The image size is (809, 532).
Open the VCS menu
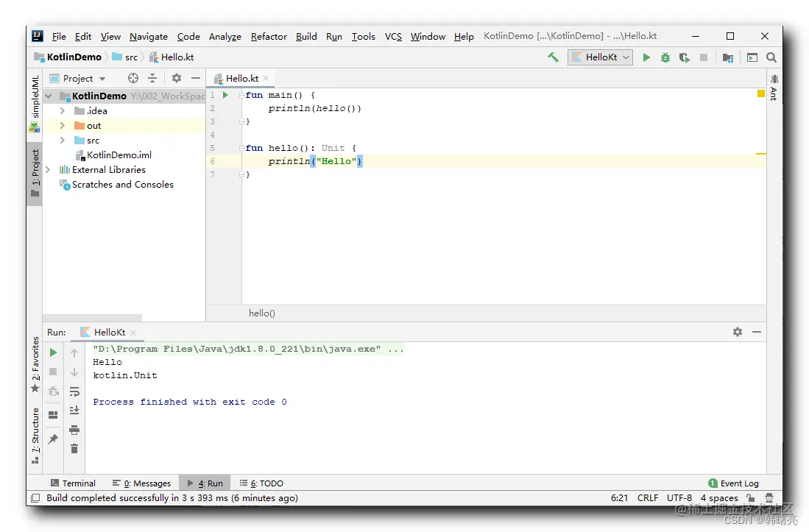[393, 37]
